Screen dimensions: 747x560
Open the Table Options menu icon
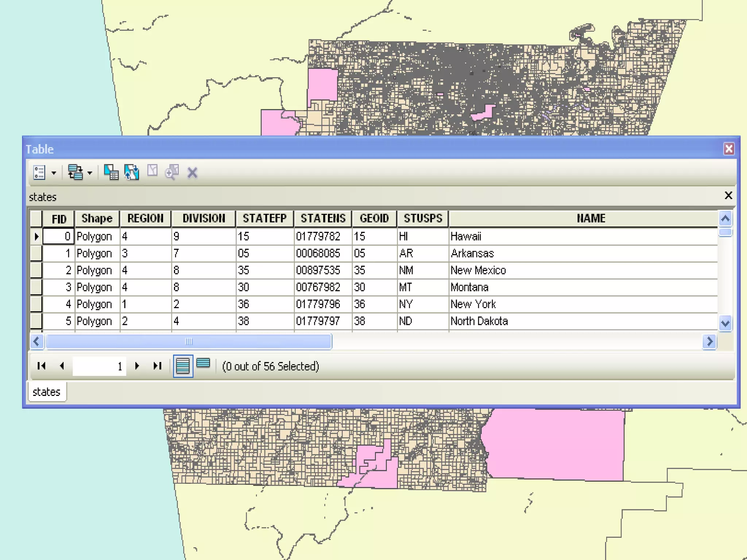coord(39,172)
